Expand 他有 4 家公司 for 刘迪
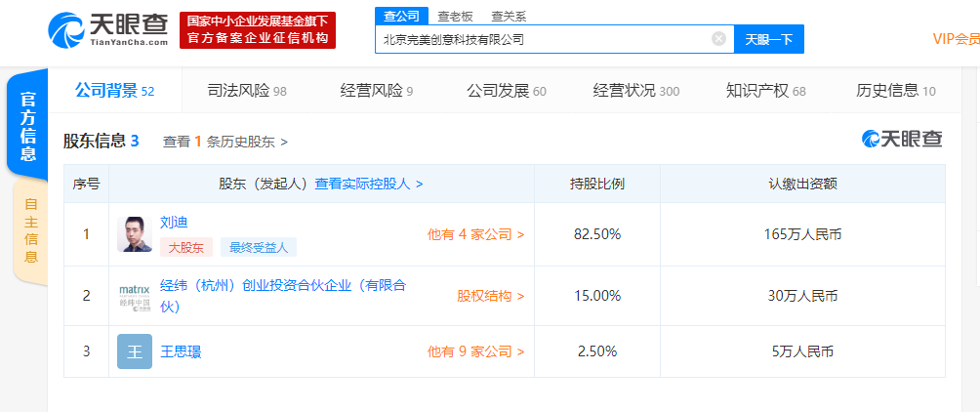 (475, 234)
